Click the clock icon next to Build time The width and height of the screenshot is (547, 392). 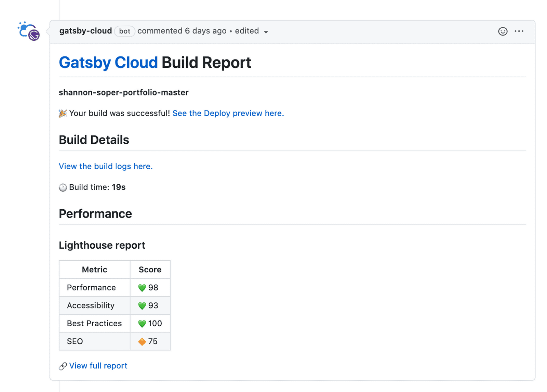pos(63,187)
